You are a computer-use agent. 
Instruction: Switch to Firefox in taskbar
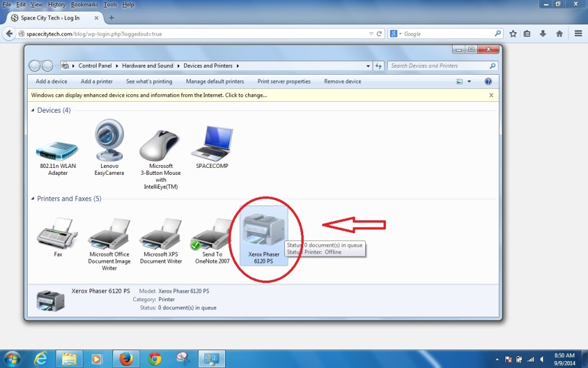(126, 359)
